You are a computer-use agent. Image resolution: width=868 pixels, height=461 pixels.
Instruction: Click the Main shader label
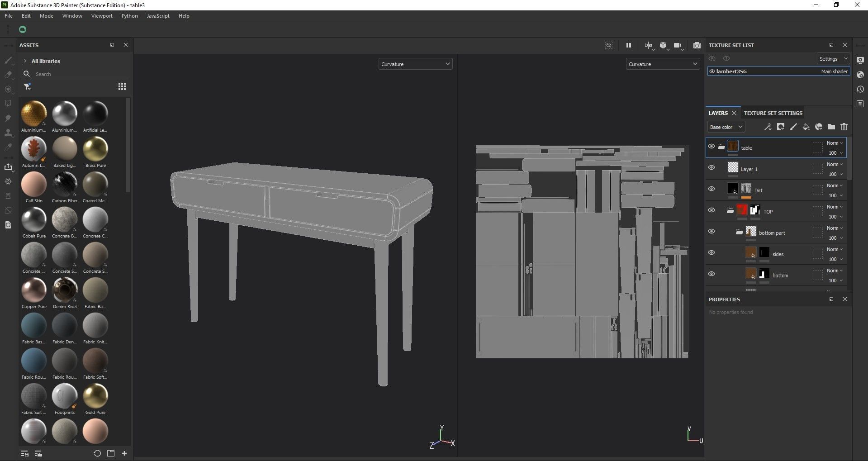tap(834, 71)
